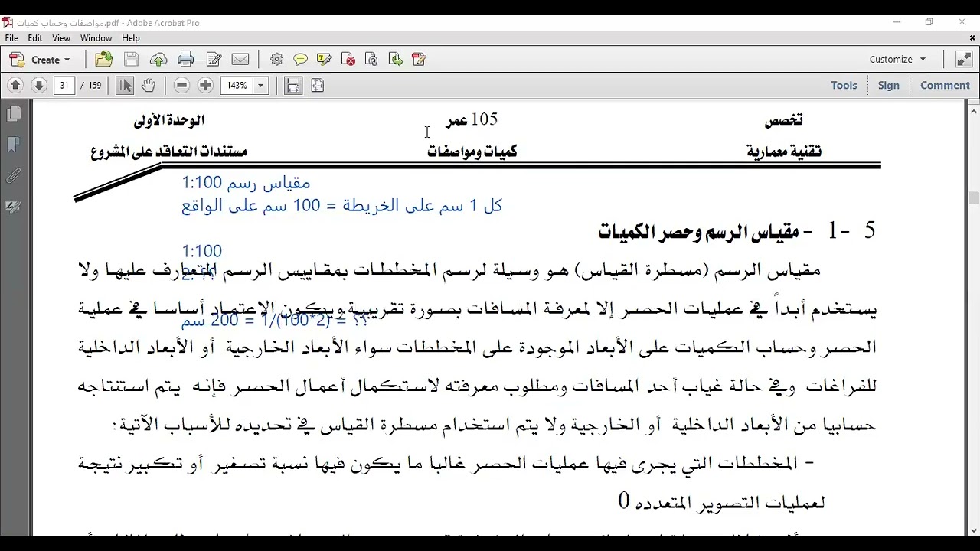Toggle the fit one full page view
The width and height of the screenshot is (980, 551).
click(317, 86)
